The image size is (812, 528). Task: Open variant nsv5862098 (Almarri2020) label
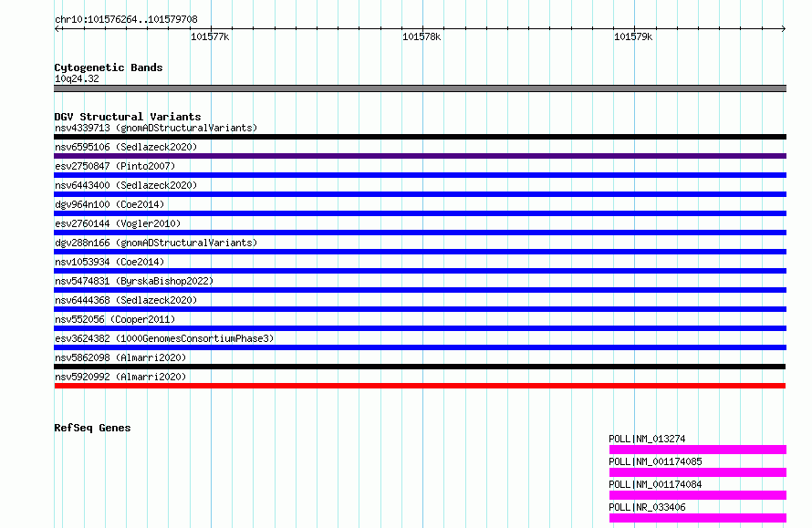click(x=120, y=357)
